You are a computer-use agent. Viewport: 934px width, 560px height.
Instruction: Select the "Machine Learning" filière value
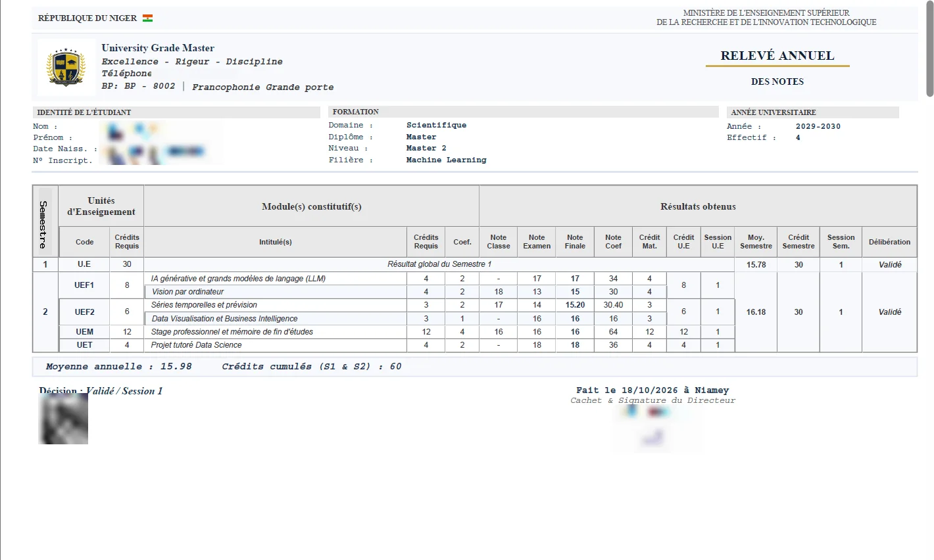click(446, 160)
